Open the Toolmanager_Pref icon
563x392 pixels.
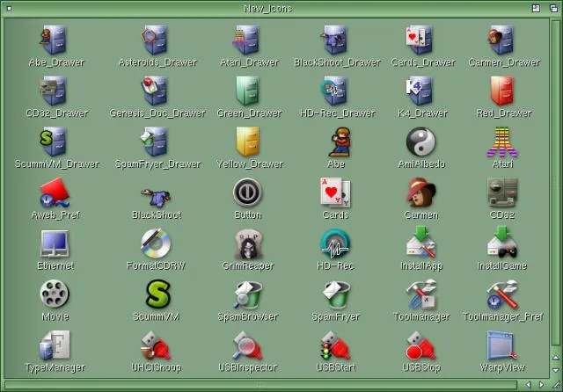pyautogui.click(x=502, y=294)
